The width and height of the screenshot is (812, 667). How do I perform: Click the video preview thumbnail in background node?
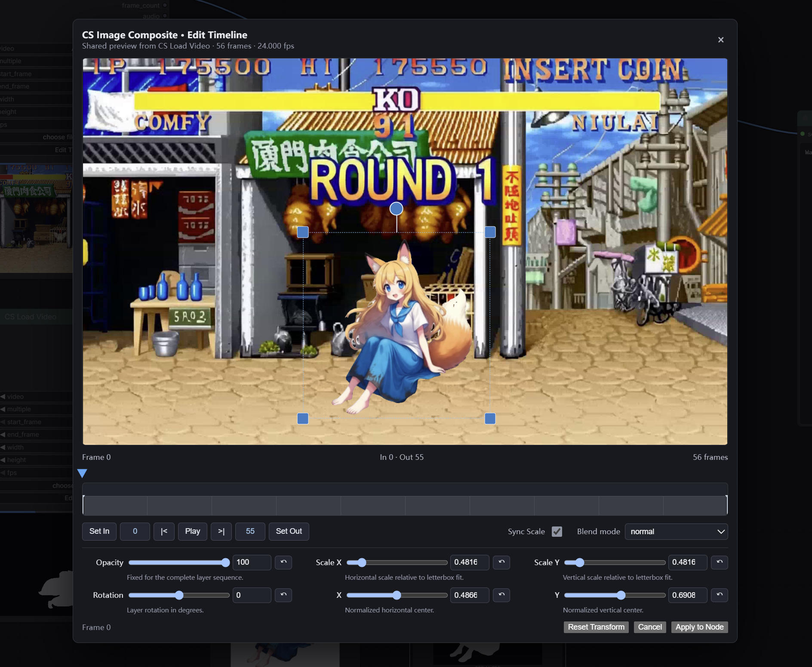click(x=36, y=218)
